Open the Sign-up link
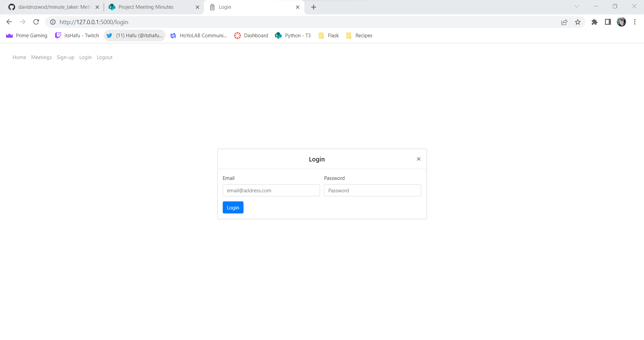644x340 pixels. tap(65, 57)
